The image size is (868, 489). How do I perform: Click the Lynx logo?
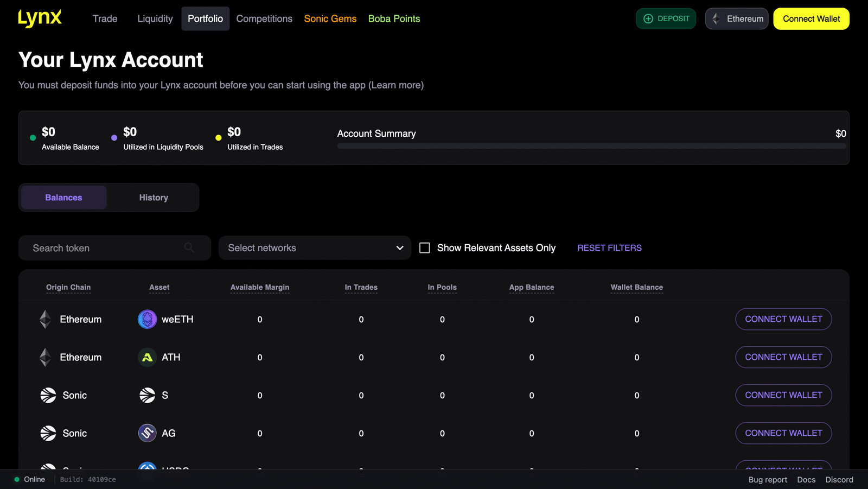pos(40,18)
